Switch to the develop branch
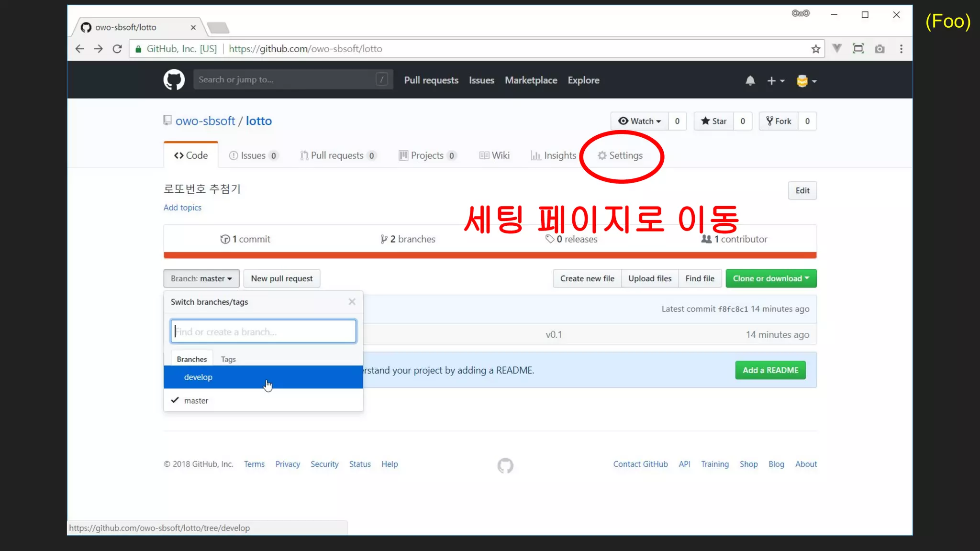Image resolution: width=980 pixels, height=551 pixels. point(263,377)
